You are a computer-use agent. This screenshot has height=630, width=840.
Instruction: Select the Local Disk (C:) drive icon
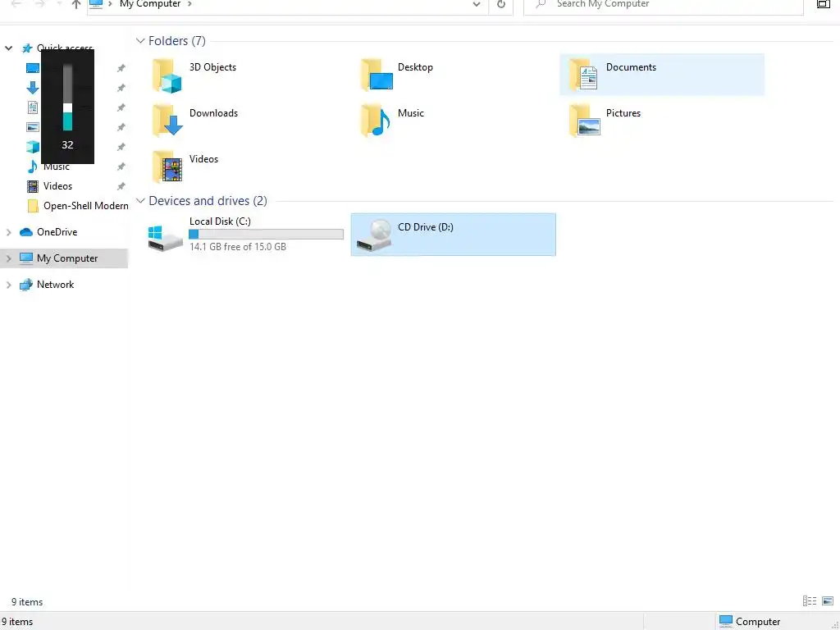tap(166, 239)
